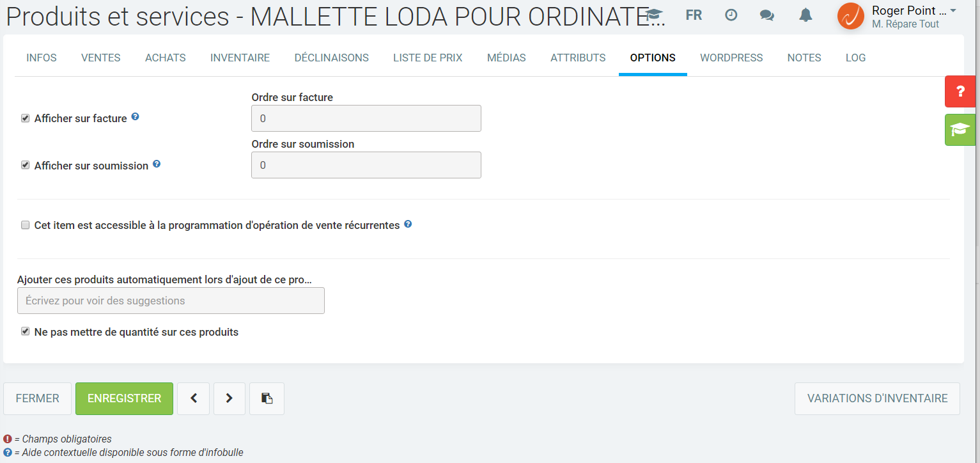Open the chat messages icon
This screenshot has height=463, width=980.
(767, 15)
